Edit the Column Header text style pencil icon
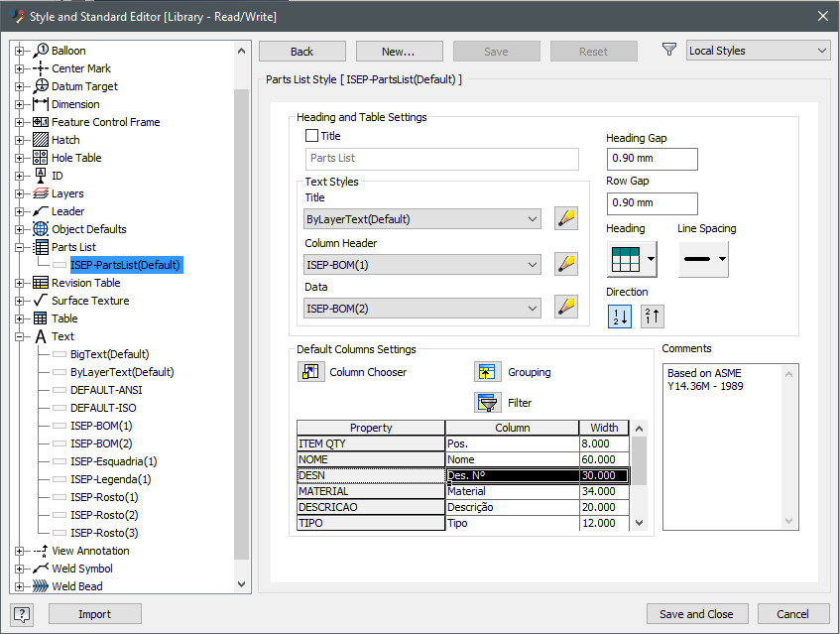The image size is (840, 634). 566,264
